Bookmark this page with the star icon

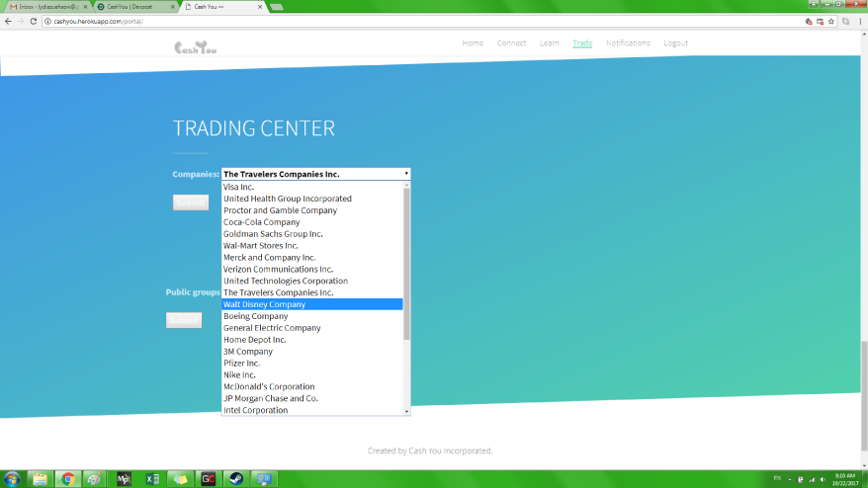(x=830, y=21)
